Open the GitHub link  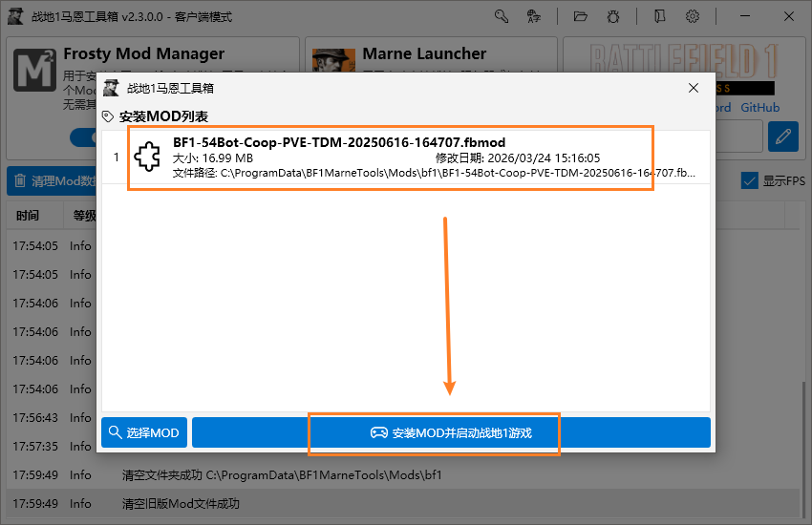759,108
